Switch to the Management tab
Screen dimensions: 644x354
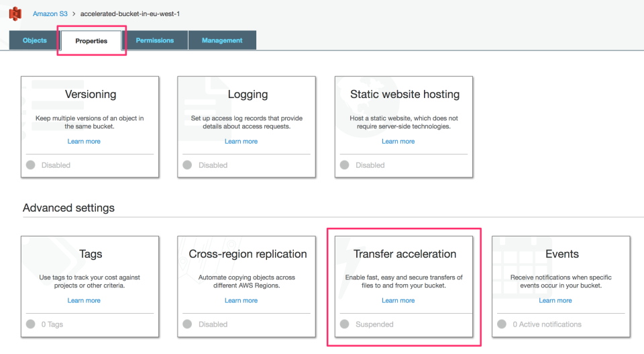[x=222, y=40]
